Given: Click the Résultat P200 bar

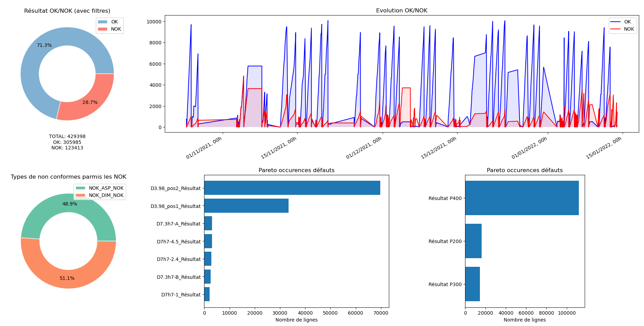Looking at the screenshot, I should point(473,241).
